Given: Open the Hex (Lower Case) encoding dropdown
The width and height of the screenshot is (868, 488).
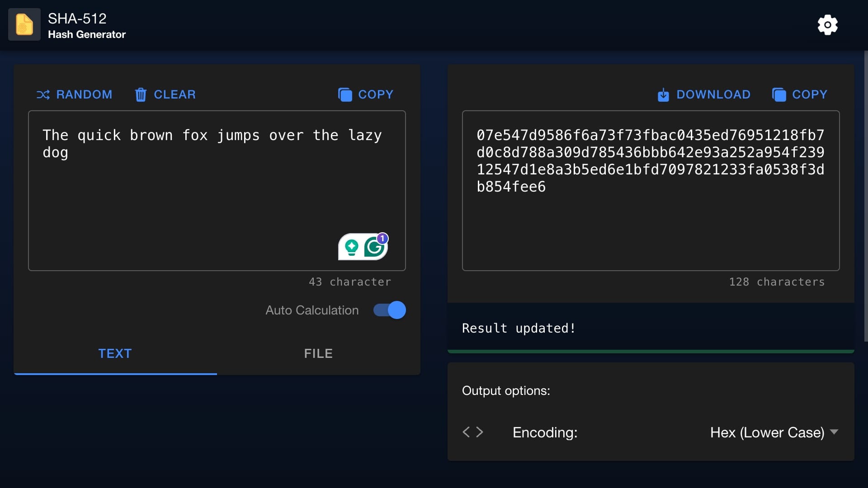Looking at the screenshot, I should pyautogui.click(x=774, y=432).
